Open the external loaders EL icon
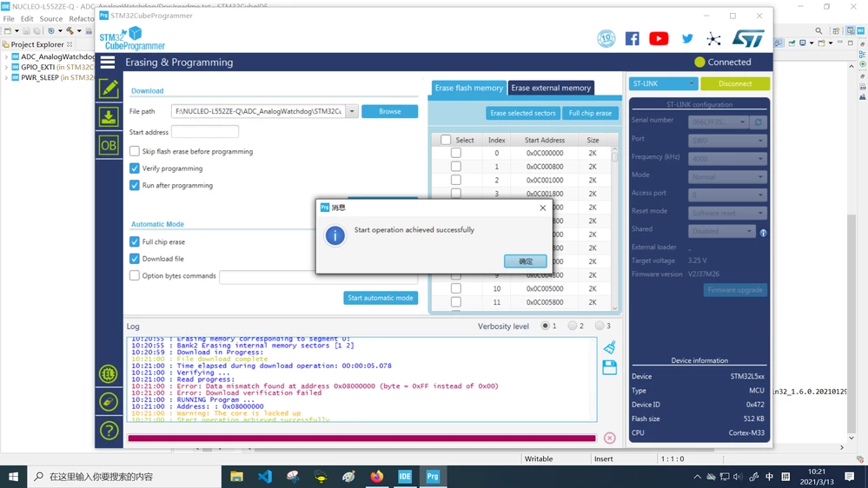868x488 pixels. coord(109,373)
